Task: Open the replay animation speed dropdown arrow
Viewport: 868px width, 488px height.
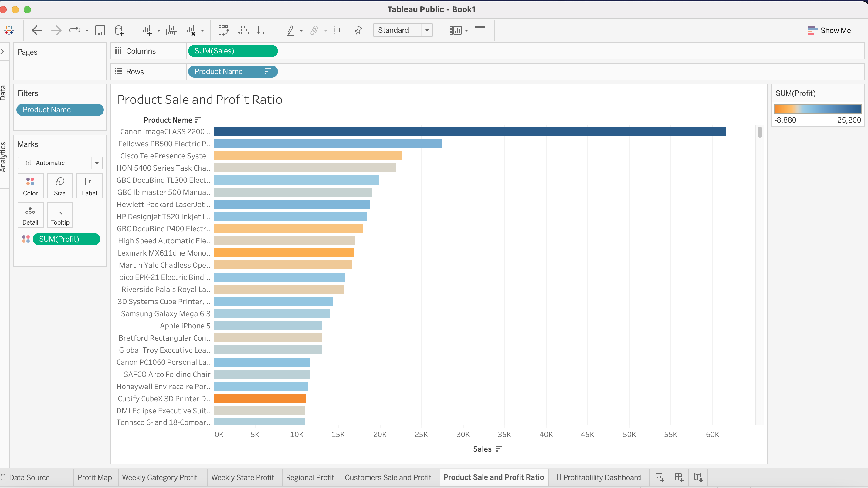Action: click(87, 31)
